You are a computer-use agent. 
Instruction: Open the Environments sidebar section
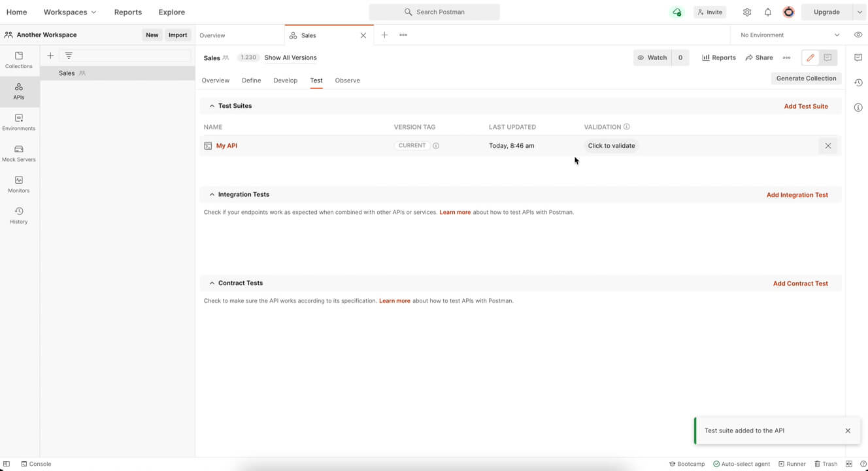18,122
